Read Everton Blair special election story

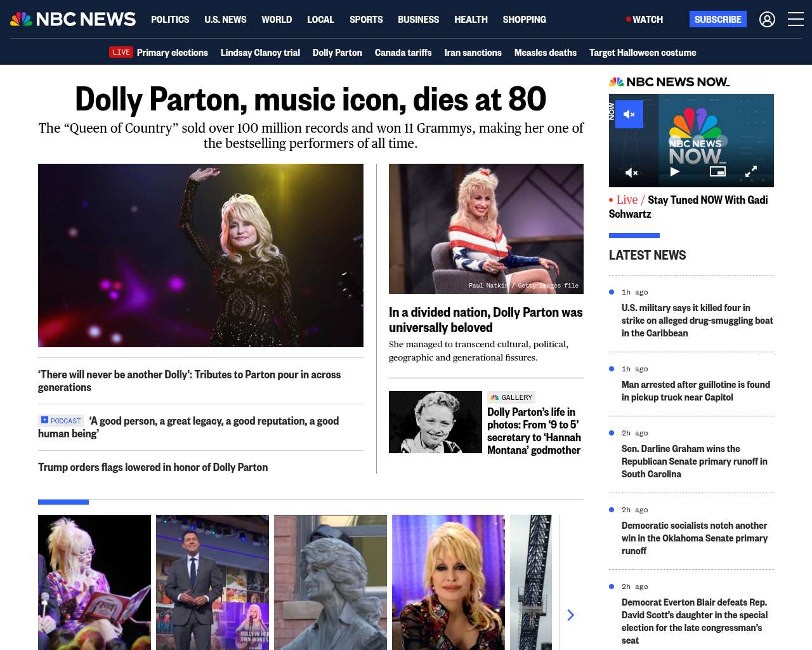695,621
